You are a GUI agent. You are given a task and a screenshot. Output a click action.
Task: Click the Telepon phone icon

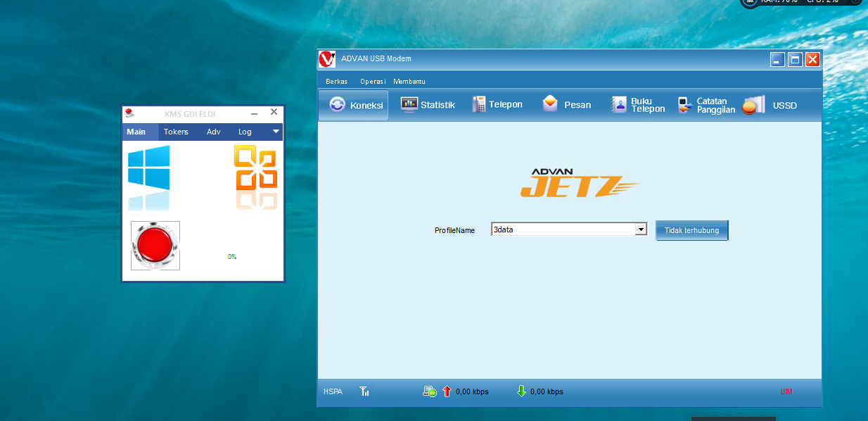pyautogui.click(x=479, y=104)
